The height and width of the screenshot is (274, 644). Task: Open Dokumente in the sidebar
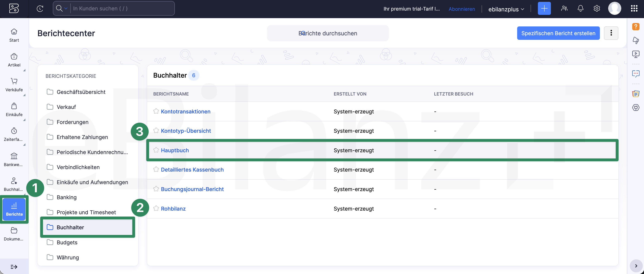click(14, 234)
